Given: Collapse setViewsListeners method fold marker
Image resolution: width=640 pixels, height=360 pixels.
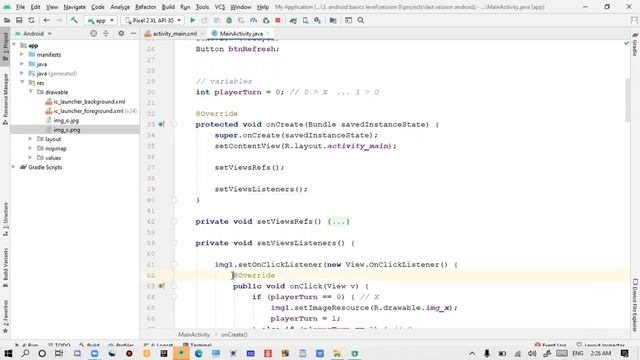Looking at the screenshot, I should coord(174,243).
